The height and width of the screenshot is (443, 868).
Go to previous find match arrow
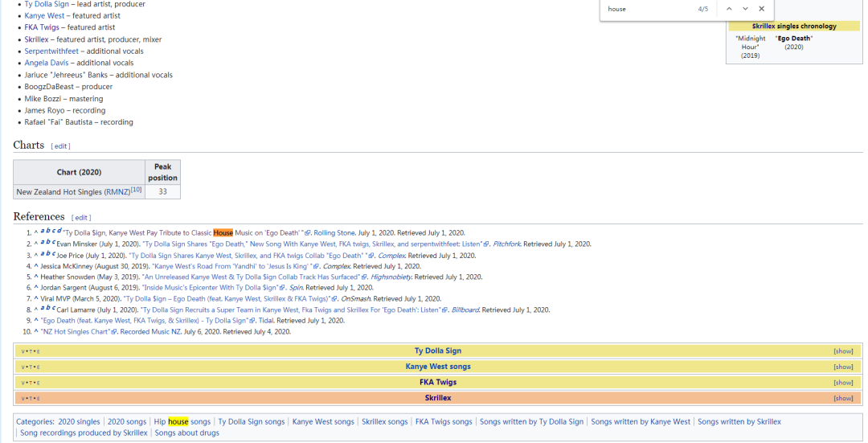[x=729, y=9]
